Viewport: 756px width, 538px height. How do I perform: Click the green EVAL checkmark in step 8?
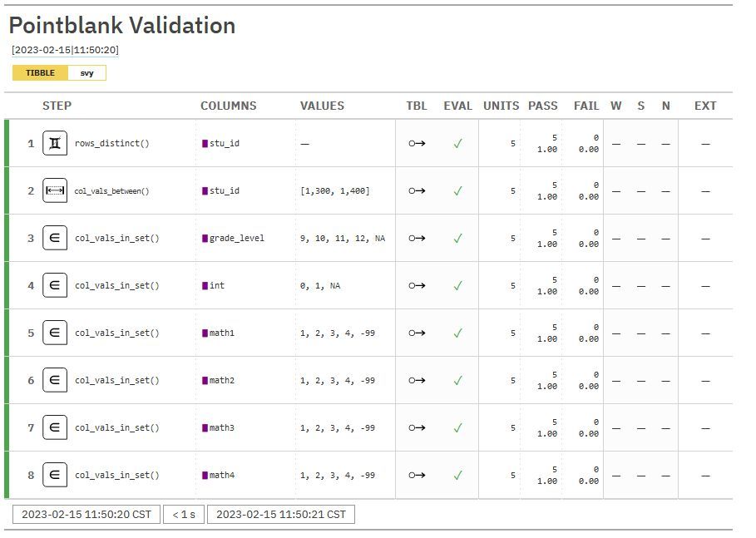point(458,476)
